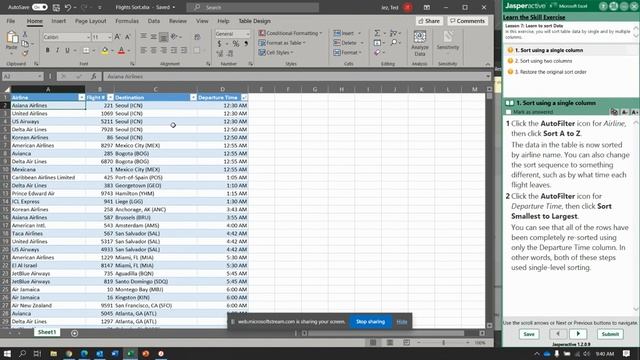
Task: Click Find & Select magnifier icon
Action: click(394, 42)
